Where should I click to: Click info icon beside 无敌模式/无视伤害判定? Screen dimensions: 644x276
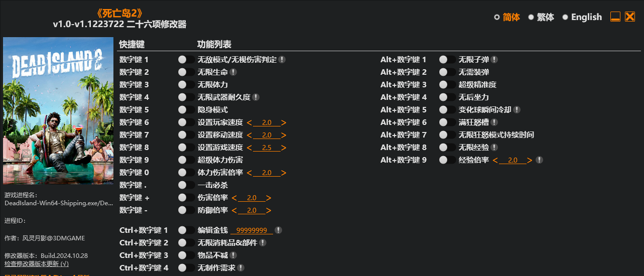(x=282, y=60)
